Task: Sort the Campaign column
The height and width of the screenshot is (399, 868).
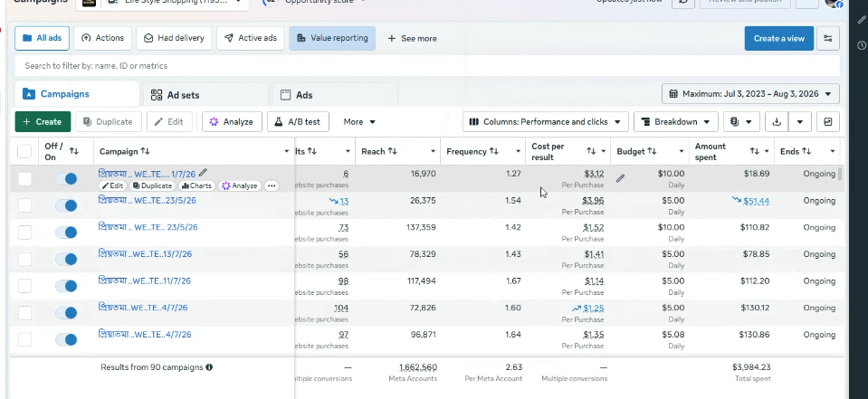Action: (x=145, y=151)
